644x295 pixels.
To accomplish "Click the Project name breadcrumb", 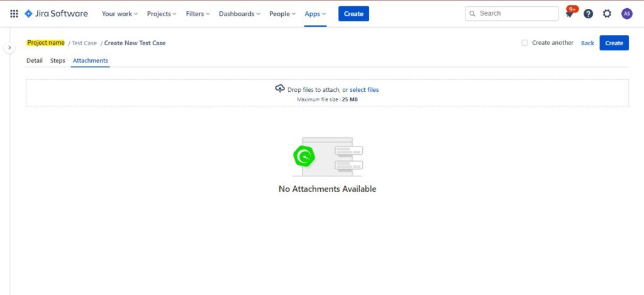I will coord(45,43).
